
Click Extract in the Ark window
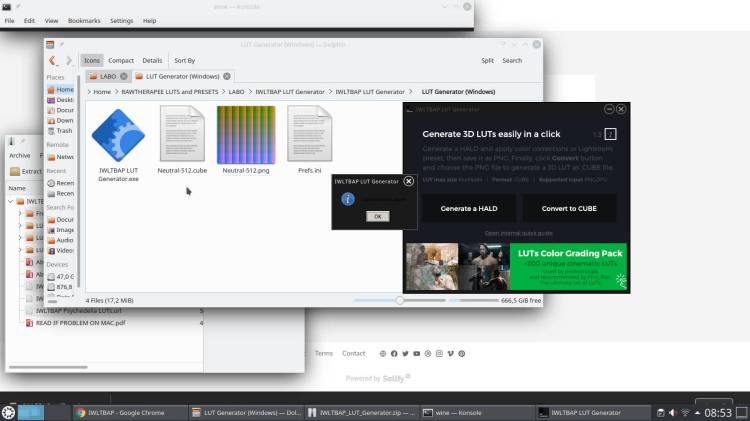point(26,171)
